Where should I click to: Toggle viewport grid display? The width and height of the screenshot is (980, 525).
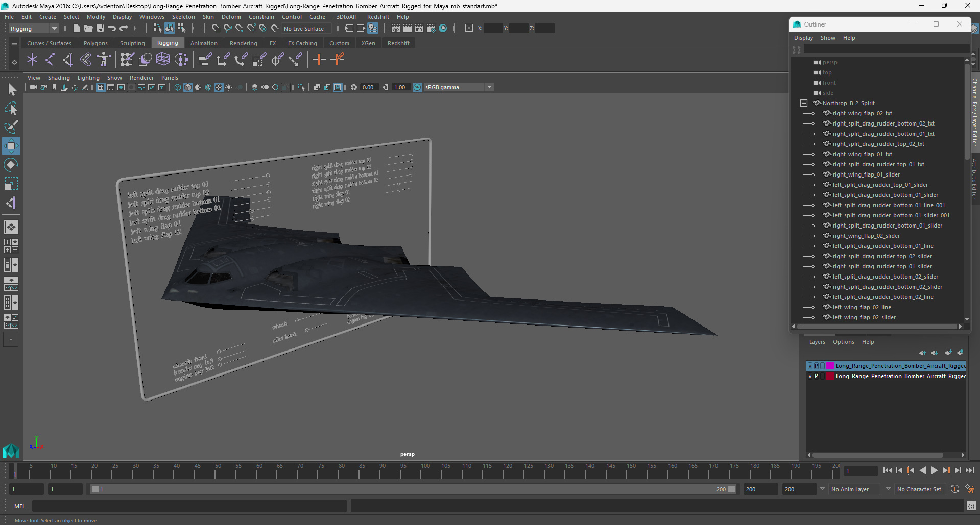[101, 87]
